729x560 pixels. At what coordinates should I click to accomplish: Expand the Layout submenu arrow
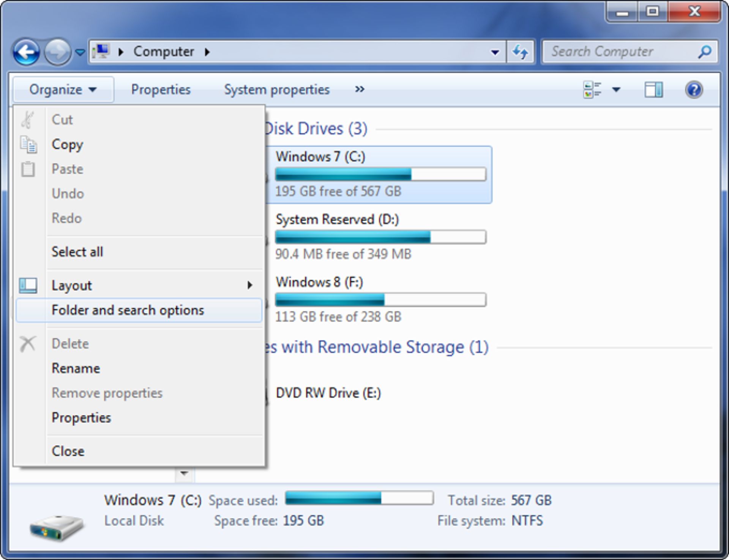[x=250, y=285]
